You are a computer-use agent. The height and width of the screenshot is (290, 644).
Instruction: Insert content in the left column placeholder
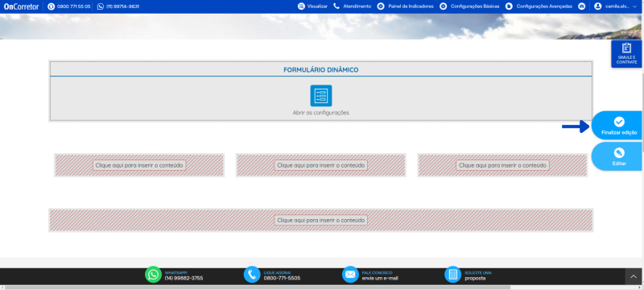tap(139, 165)
